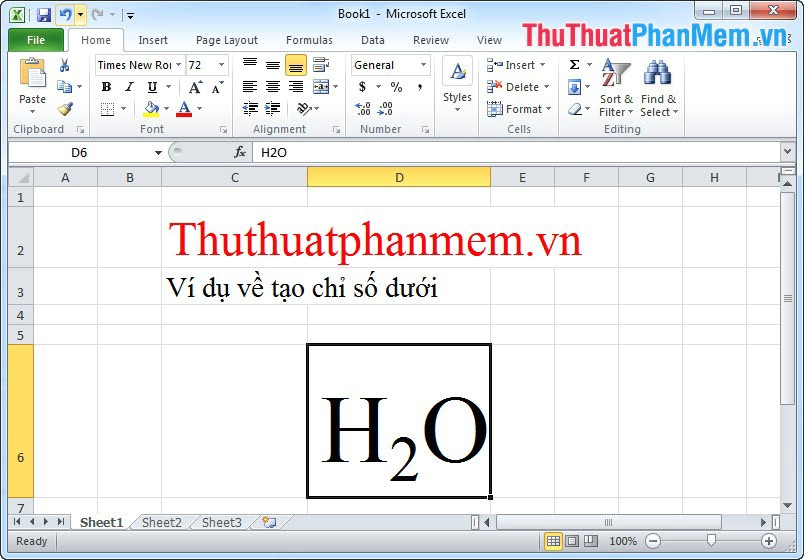Click the Top Align icon

pos(250,65)
